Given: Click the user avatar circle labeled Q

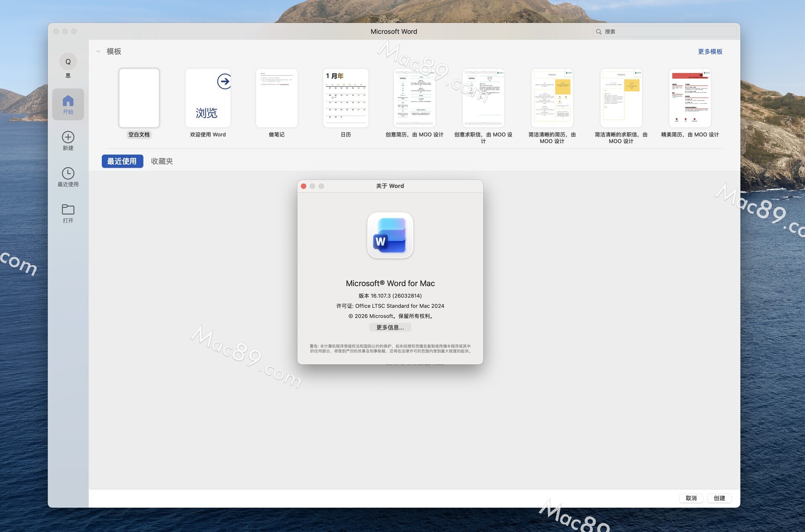Looking at the screenshot, I should pyautogui.click(x=68, y=61).
